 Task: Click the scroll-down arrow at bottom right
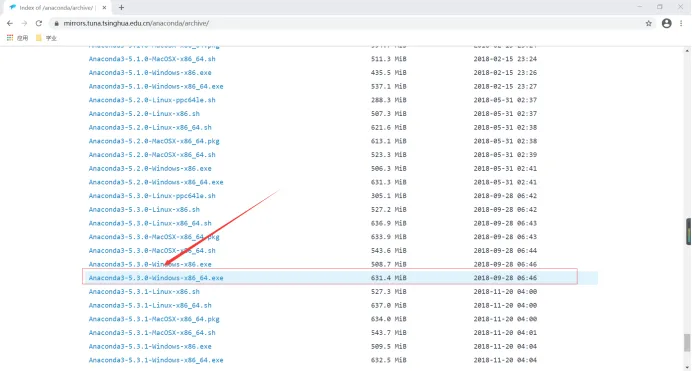(688, 367)
